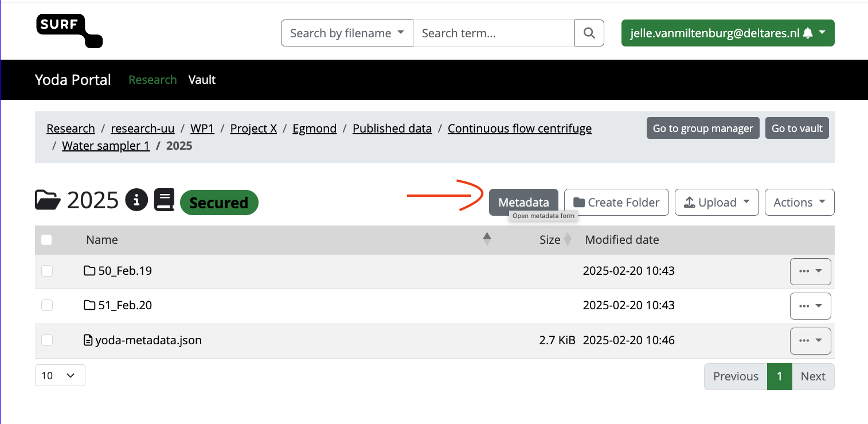Viewport: 868px width, 424px height.
Task: Open the Metadata form button
Action: click(x=523, y=203)
